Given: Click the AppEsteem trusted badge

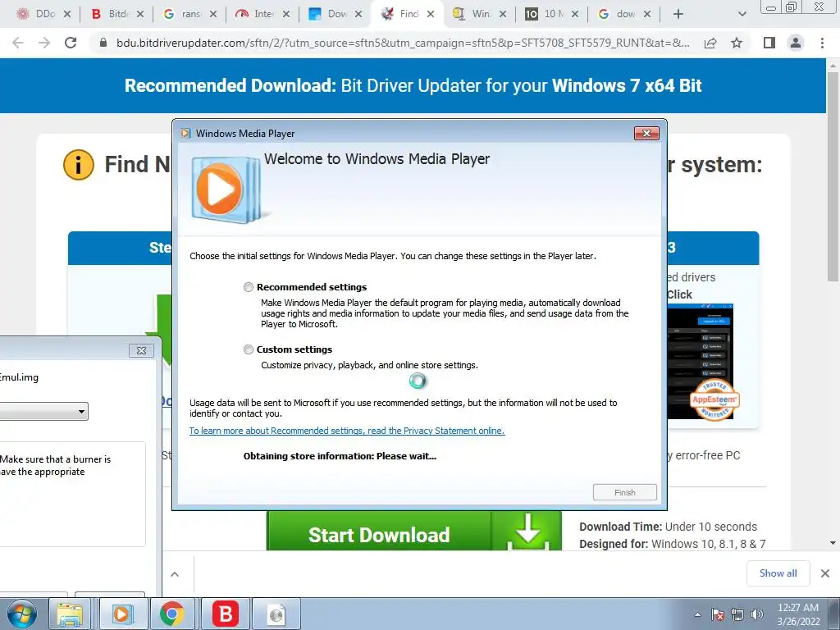Looking at the screenshot, I should pos(714,400).
